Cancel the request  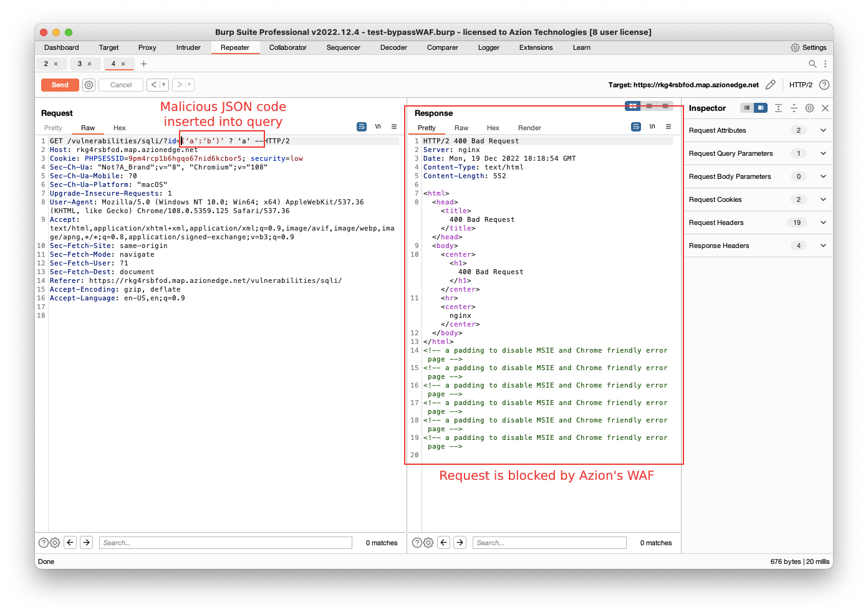(121, 85)
